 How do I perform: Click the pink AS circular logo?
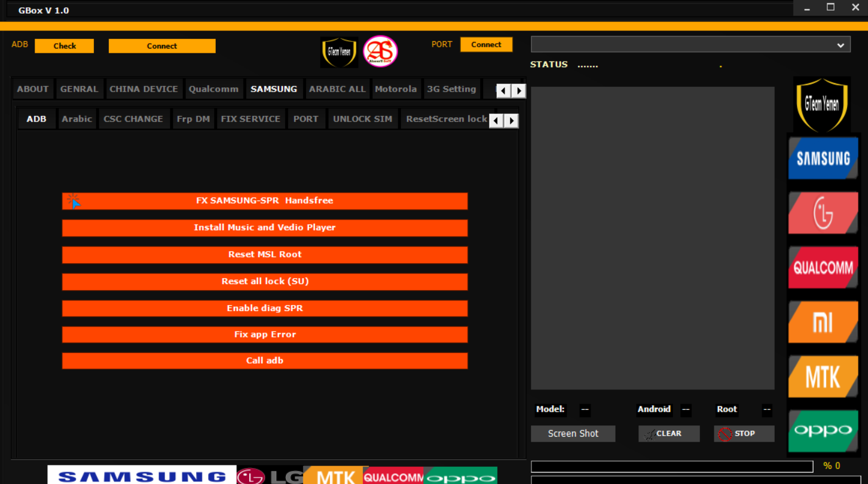point(380,52)
